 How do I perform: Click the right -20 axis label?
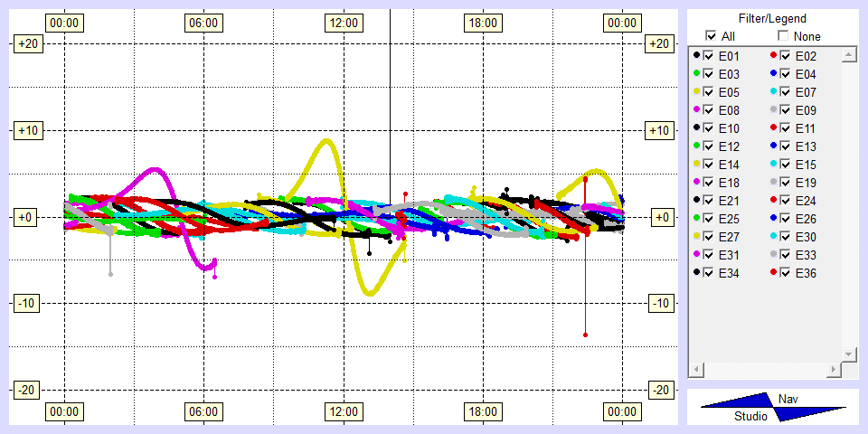pyautogui.click(x=663, y=390)
